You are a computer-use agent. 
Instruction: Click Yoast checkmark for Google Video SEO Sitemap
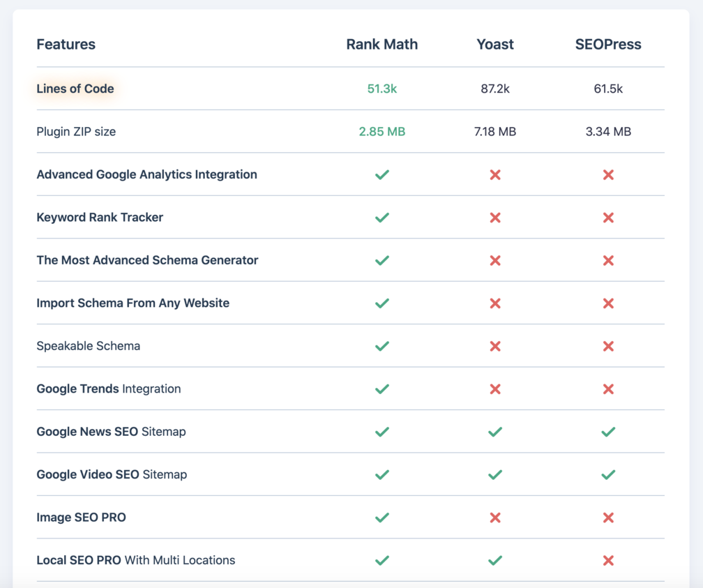pyautogui.click(x=495, y=474)
